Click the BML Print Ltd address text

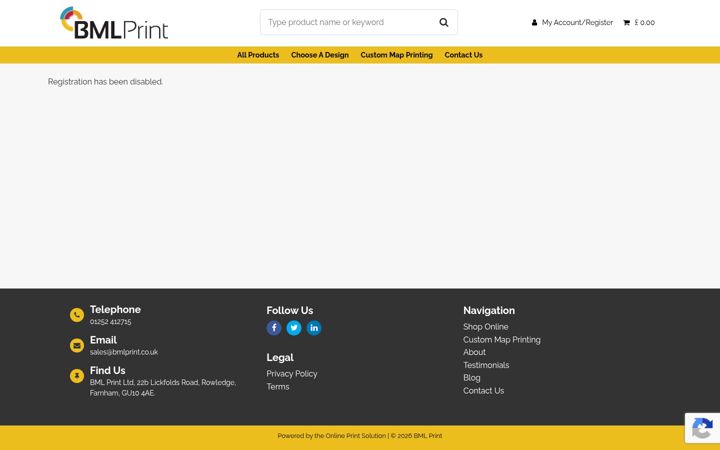[x=163, y=388]
